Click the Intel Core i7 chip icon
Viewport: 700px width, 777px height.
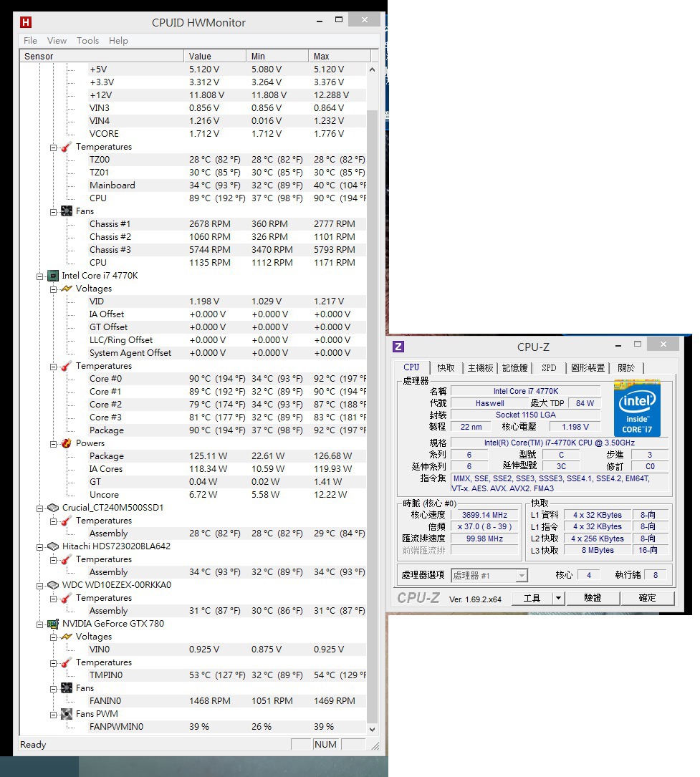pos(52,276)
